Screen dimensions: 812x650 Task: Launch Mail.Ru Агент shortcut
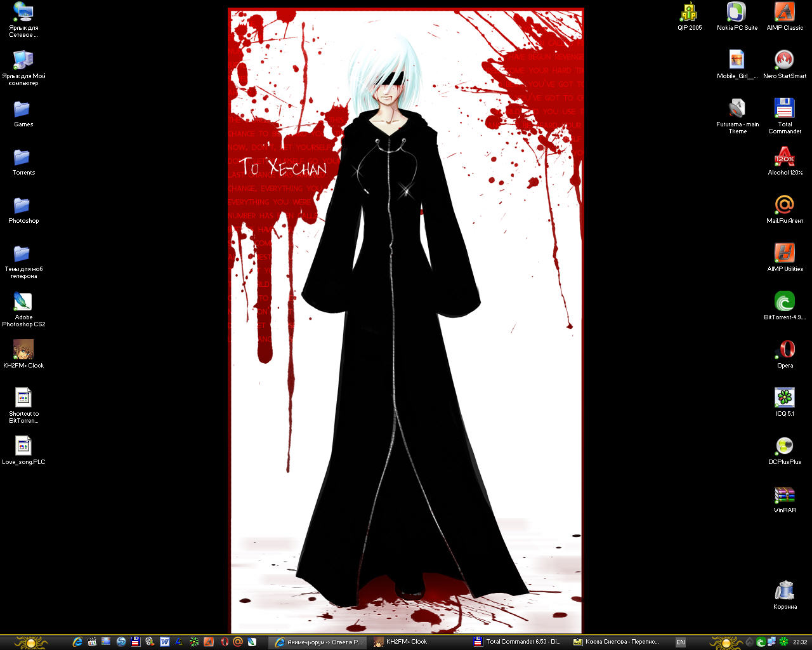click(x=785, y=209)
